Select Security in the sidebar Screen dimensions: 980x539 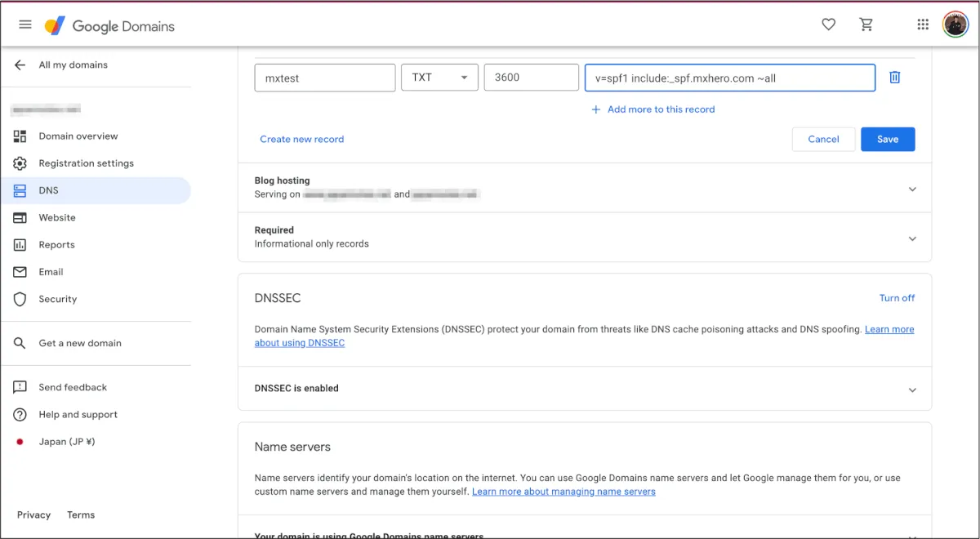click(x=57, y=300)
